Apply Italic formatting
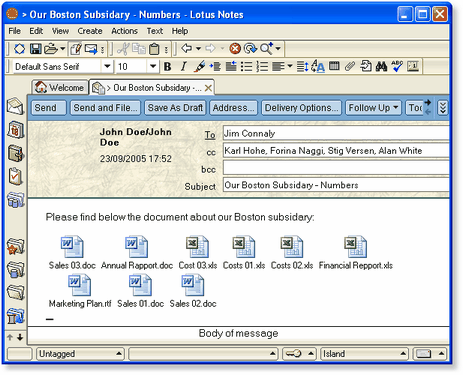 point(183,67)
